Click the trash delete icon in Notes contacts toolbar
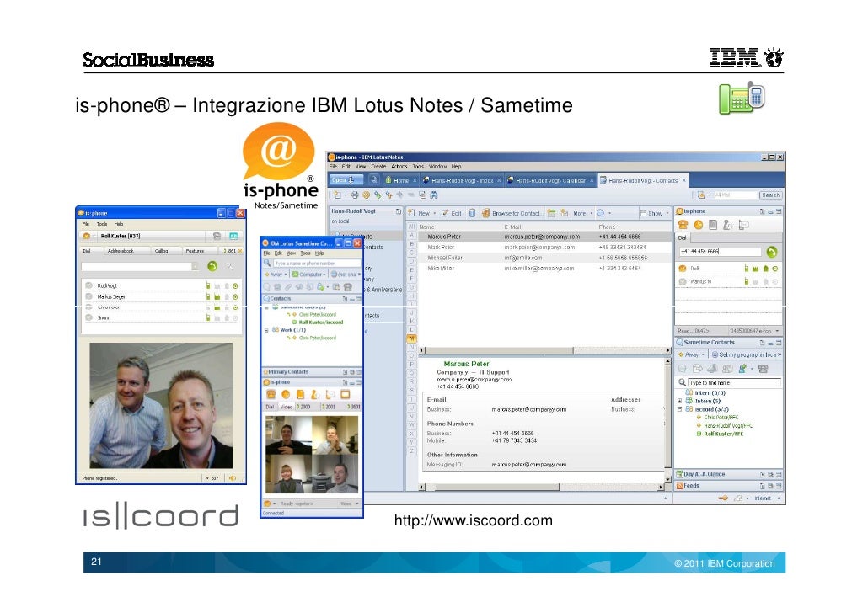The image size is (868, 613). coord(472,213)
